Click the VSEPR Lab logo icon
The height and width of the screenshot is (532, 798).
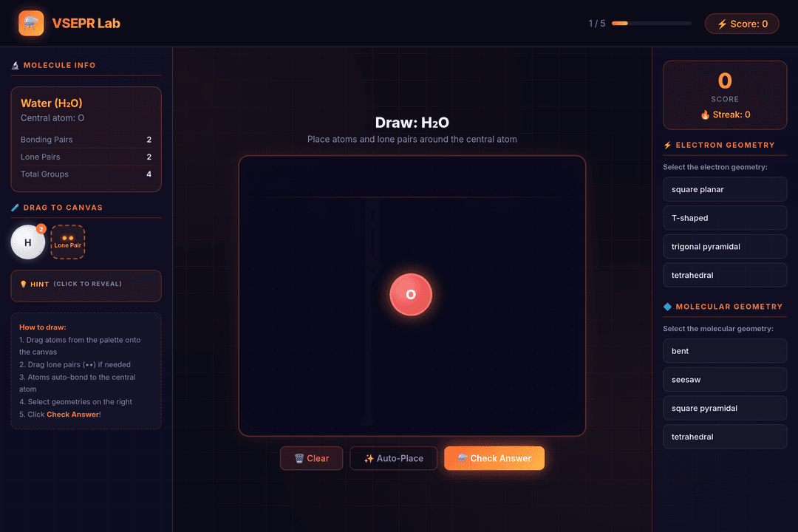tap(31, 24)
